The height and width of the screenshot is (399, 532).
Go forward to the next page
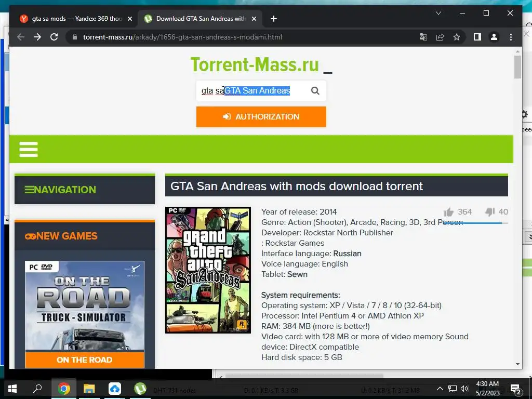pos(37,37)
